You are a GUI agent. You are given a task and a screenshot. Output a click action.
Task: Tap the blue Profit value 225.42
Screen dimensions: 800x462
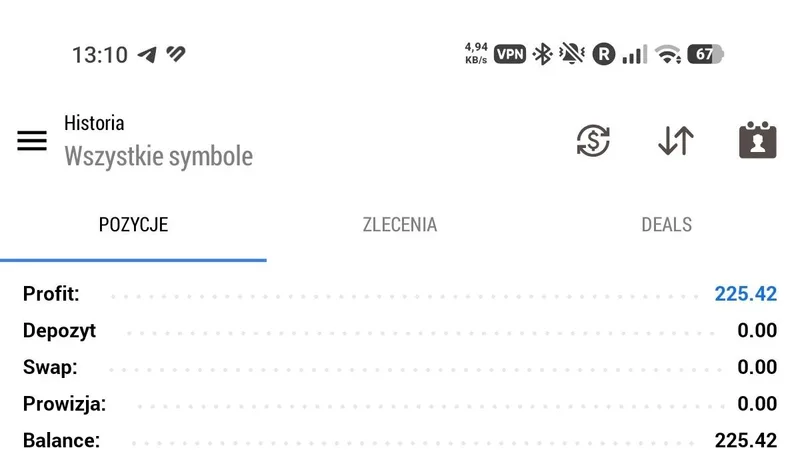point(745,294)
